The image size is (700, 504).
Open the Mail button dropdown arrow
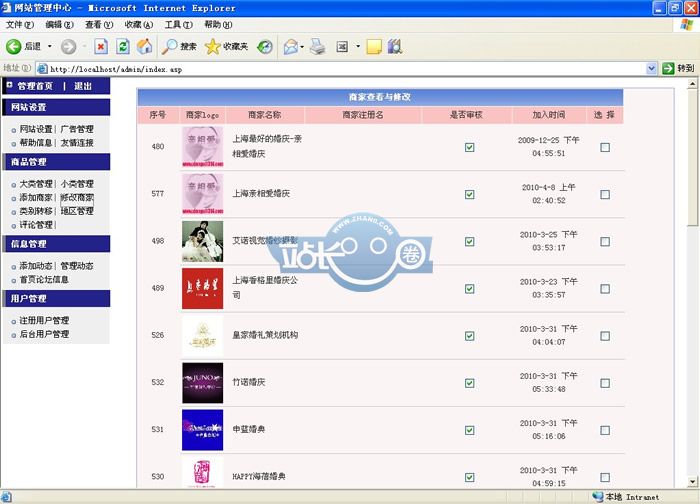click(x=302, y=46)
